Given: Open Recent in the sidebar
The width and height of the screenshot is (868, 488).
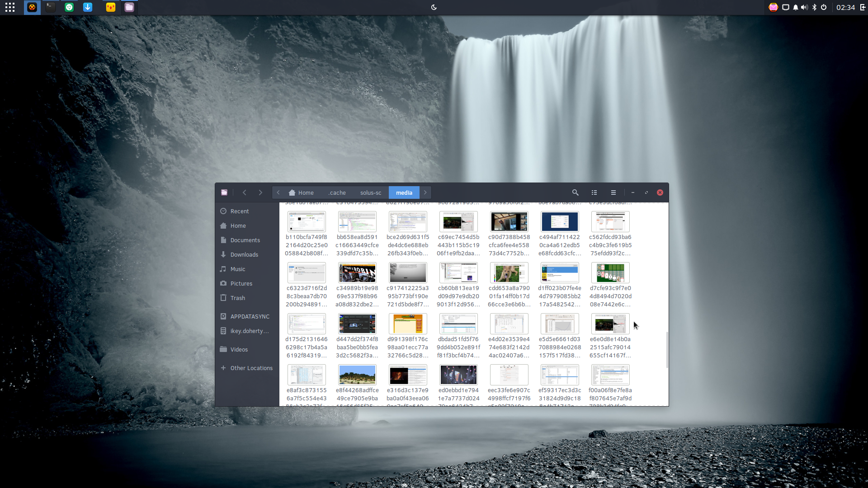Looking at the screenshot, I should [x=247, y=211].
